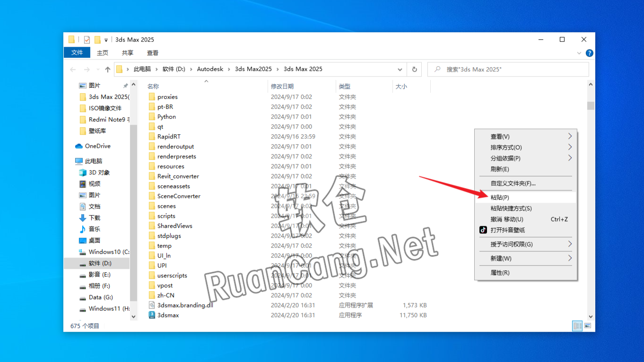
Task: Choose 粘贴快捷方式(S) from context menu
Action: click(526, 208)
